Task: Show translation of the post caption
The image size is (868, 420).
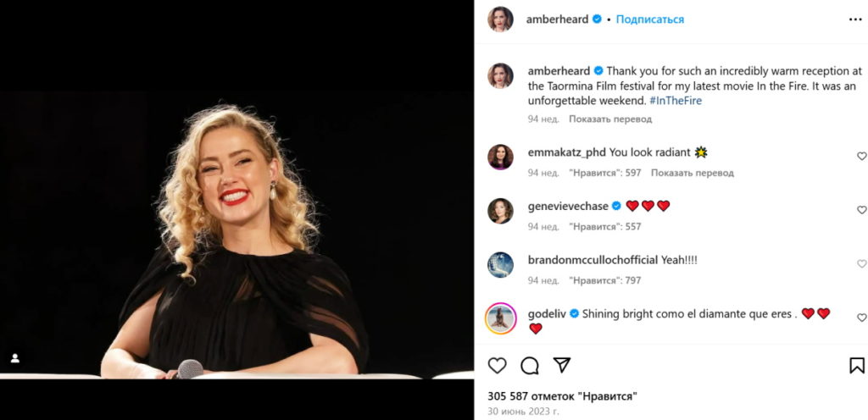Action: pyautogui.click(x=610, y=119)
